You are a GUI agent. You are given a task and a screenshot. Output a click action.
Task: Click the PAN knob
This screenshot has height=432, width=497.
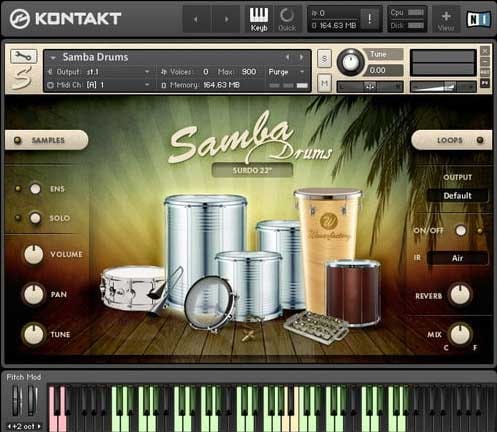pos(34,294)
